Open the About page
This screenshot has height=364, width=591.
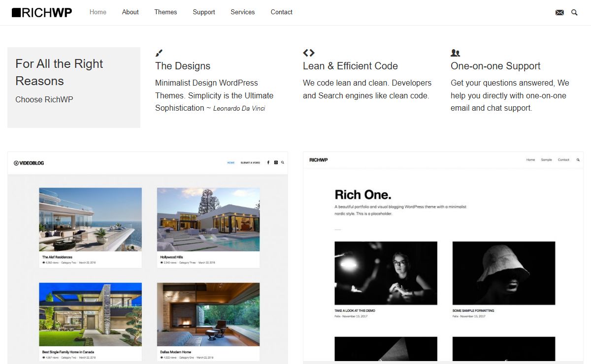pyautogui.click(x=131, y=12)
